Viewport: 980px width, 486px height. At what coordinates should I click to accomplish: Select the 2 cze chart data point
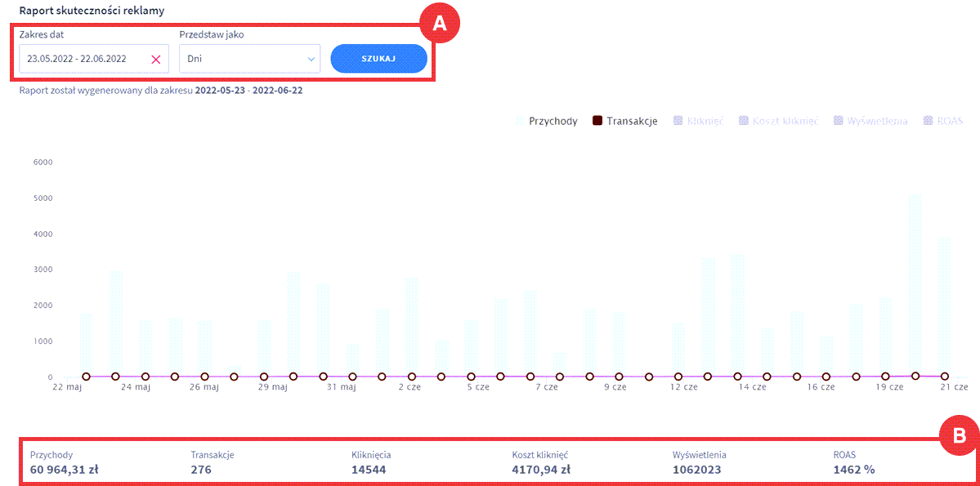coord(411,377)
